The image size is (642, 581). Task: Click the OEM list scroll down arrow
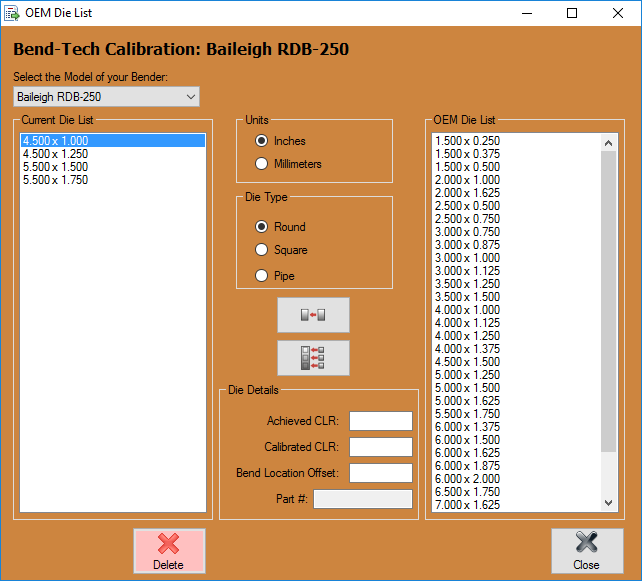click(x=608, y=503)
